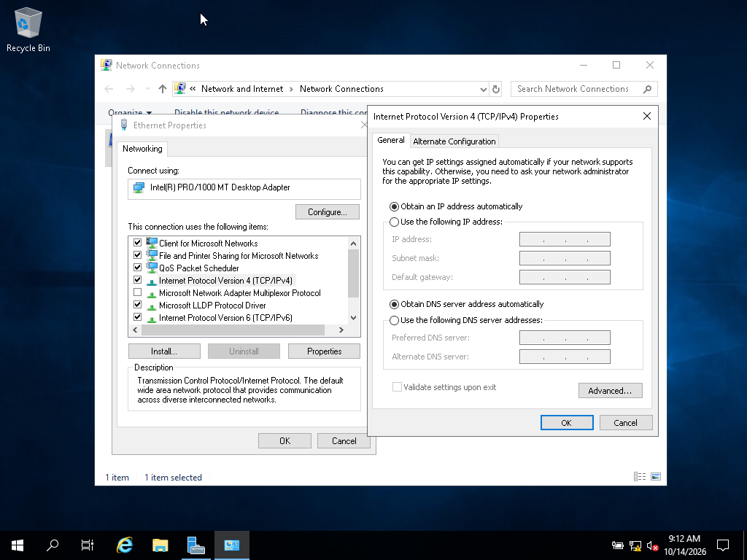The image size is (747, 560).
Task: Uncheck File and Printer Sharing checkbox
Action: pyautogui.click(x=138, y=255)
